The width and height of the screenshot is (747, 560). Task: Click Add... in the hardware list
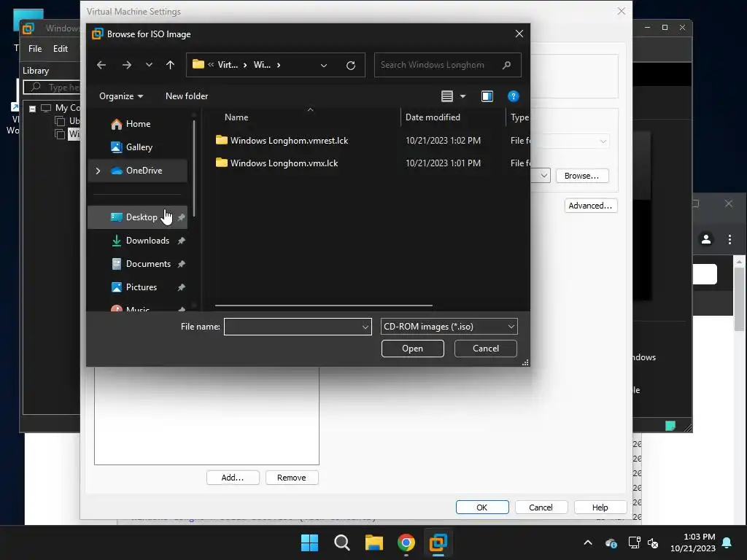233,478
